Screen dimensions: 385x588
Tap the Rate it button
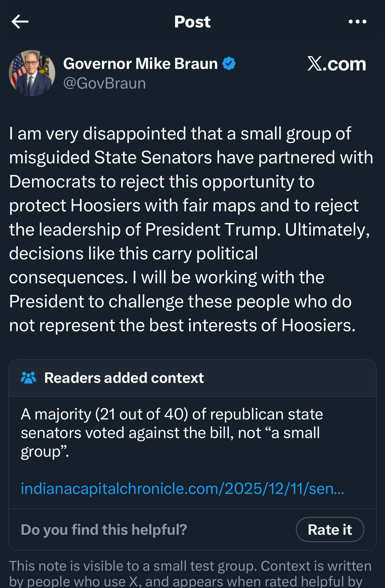pyautogui.click(x=329, y=530)
